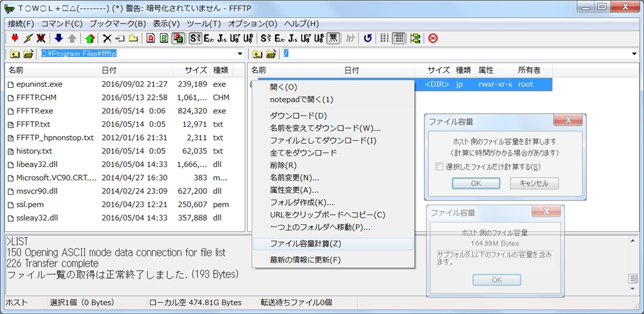Choose 名前を変えてダウンロード(W) menu entry
The image size is (644, 314).
point(333,128)
